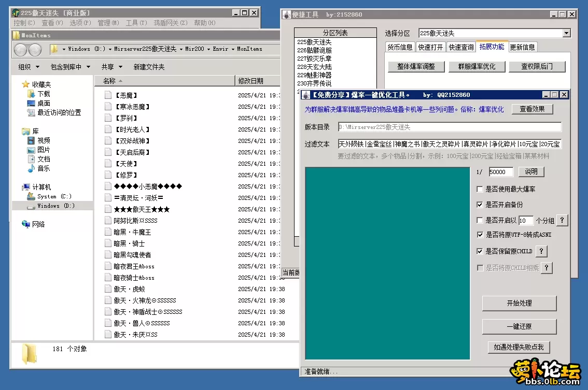Switch to the 快速查询 tab
Screen dimensions: 588x390
coord(461,47)
